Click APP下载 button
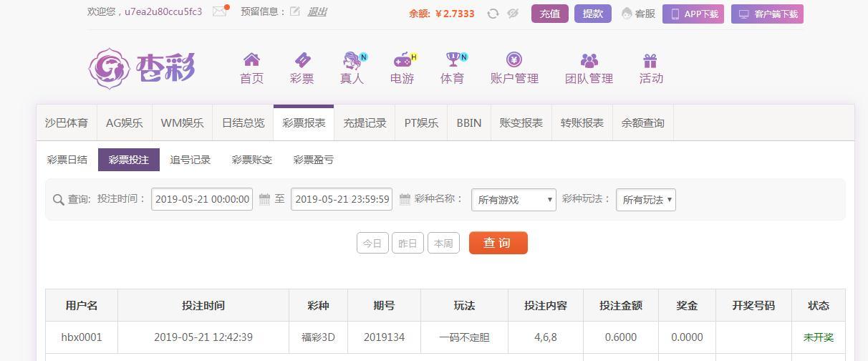The width and height of the screenshot is (868, 361). [x=693, y=14]
